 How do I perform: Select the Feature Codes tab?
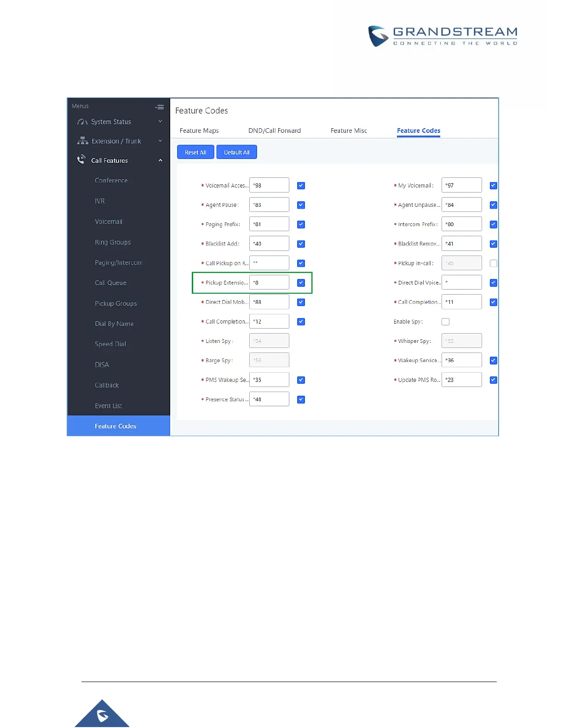pos(419,131)
